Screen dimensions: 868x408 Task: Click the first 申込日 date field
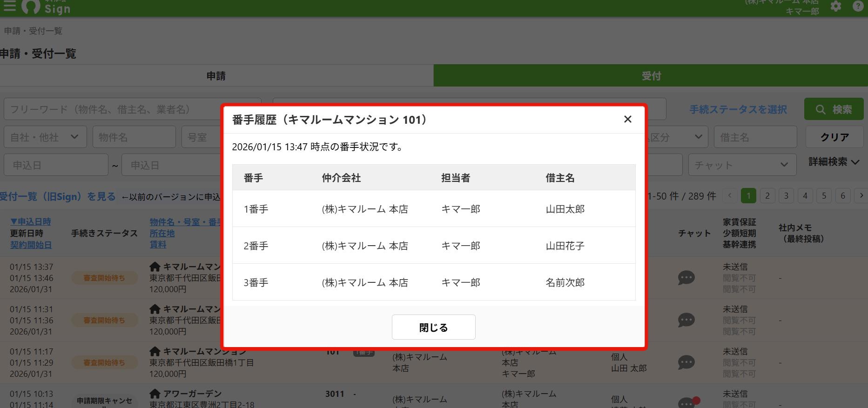point(56,165)
